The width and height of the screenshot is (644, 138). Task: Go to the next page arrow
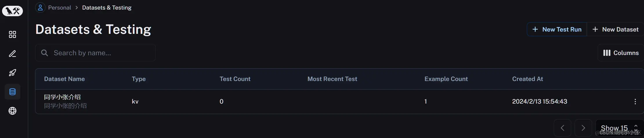[x=583, y=128]
